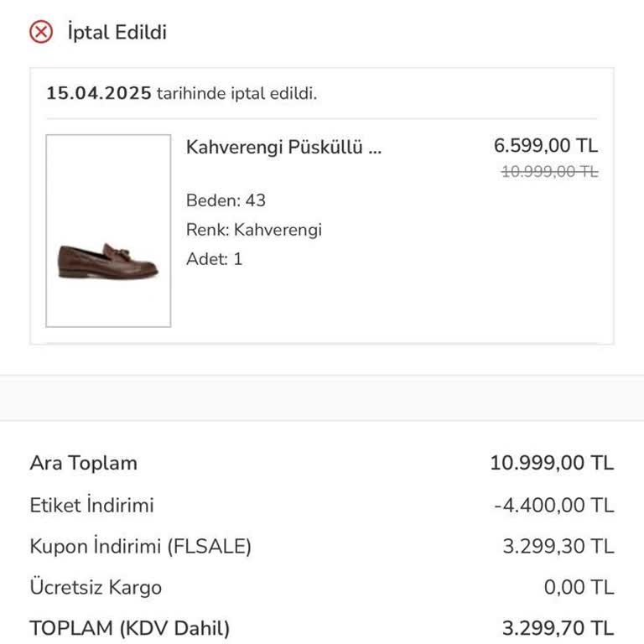Click the "Beden: 43" size text
644x644 pixels.
click(x=226, y=200)
